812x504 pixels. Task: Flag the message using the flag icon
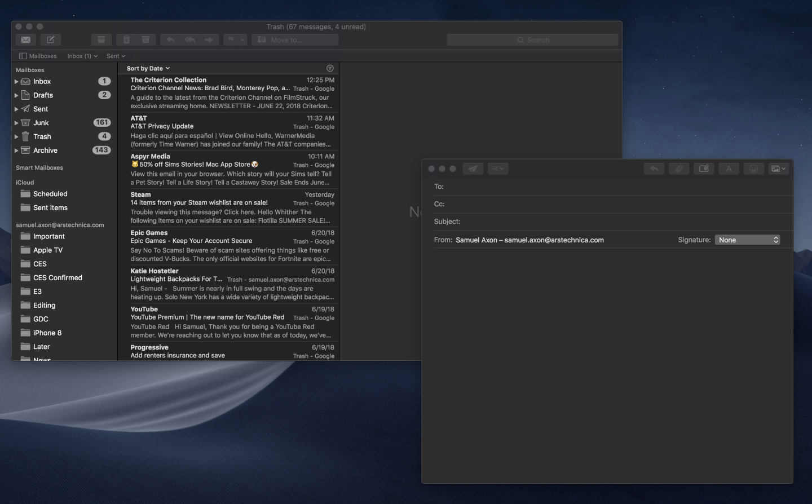click(x=231, y=39)
